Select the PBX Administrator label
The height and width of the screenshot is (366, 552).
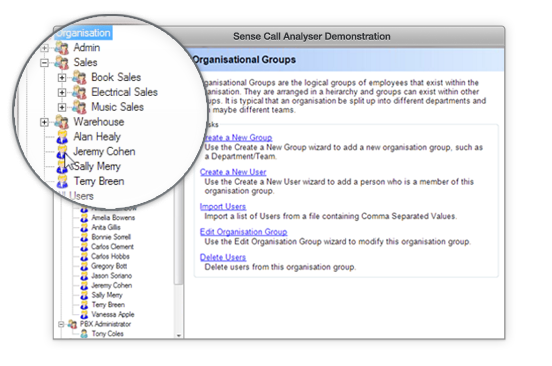(105, 324)
